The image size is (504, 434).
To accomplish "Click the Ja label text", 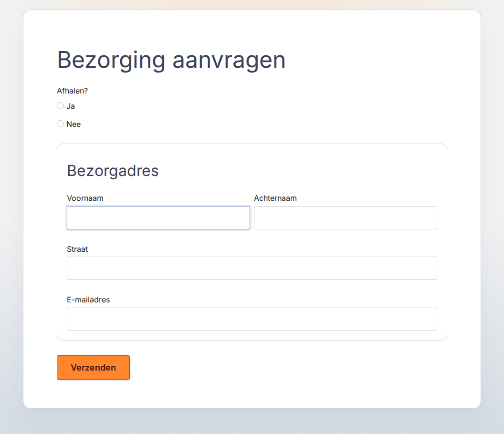I will tap(71, 106).
